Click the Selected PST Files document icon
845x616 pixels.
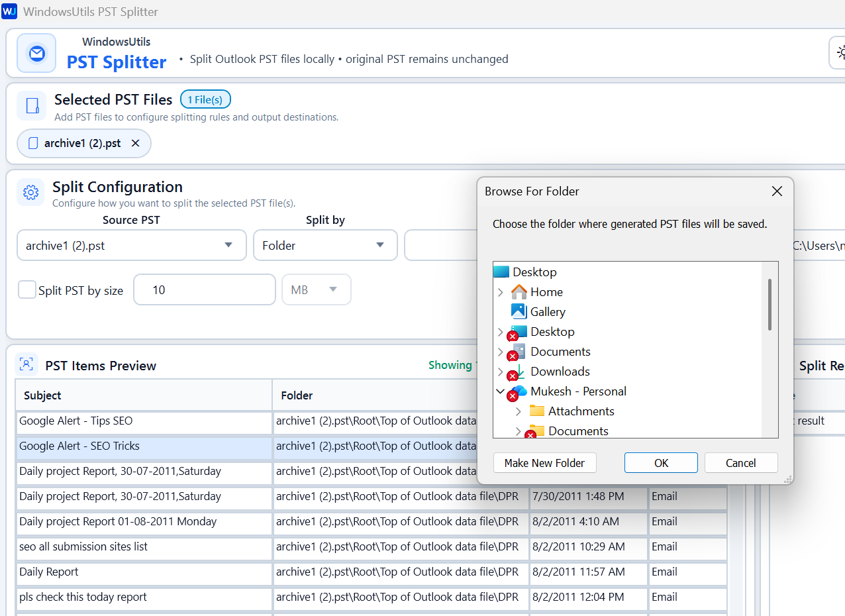[31, 105]
